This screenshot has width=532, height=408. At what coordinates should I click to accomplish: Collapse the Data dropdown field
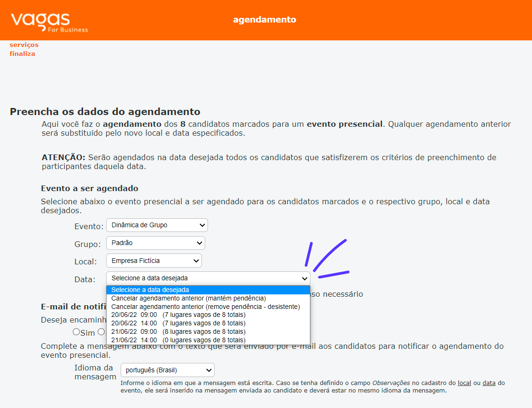point(208,278)
